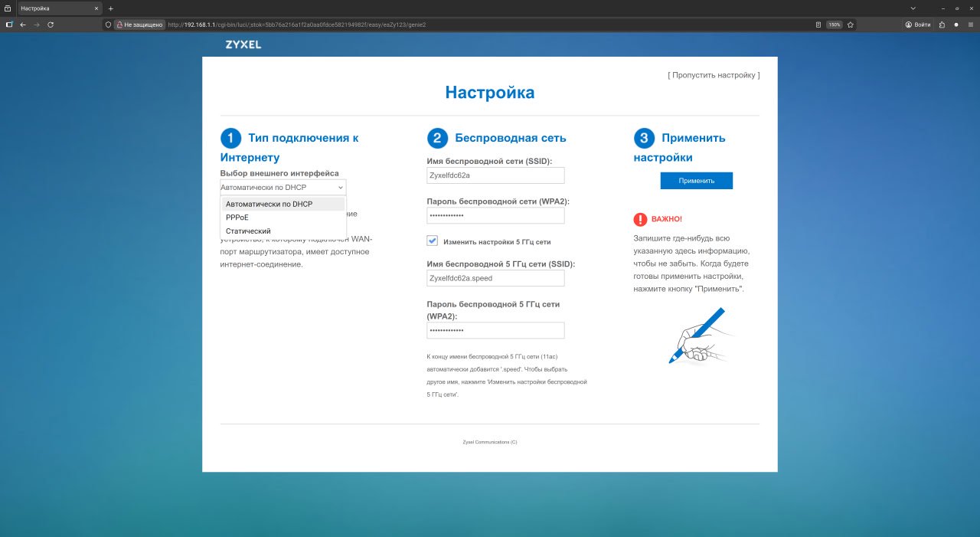Click "Войти" account sign-in button
This screenshot has width=980, height=537.
pos(918,25)
